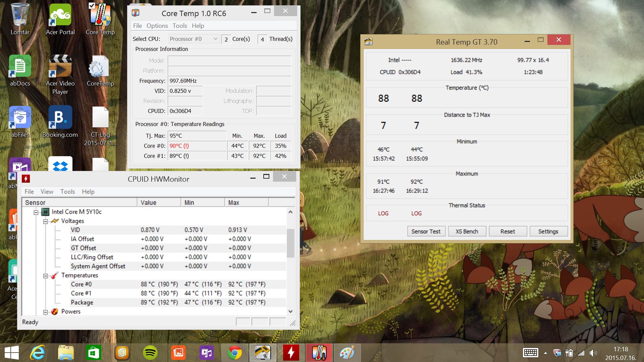Image resolution: width=644 pixels, height=362 pixels.
Task: Open the Acer Video Player desktop icon
Action: [60, 74]
